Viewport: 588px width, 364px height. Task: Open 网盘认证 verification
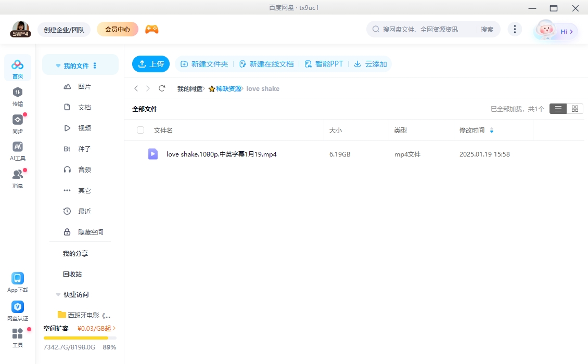pos(17,308)
